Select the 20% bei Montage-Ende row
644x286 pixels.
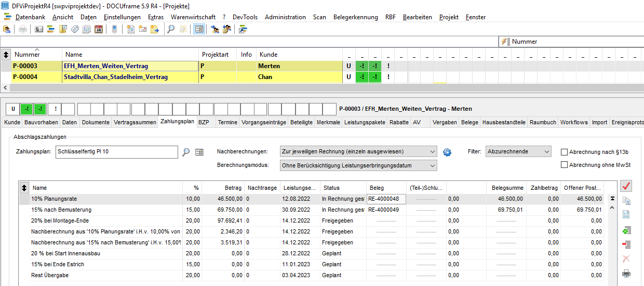(312, 220)
